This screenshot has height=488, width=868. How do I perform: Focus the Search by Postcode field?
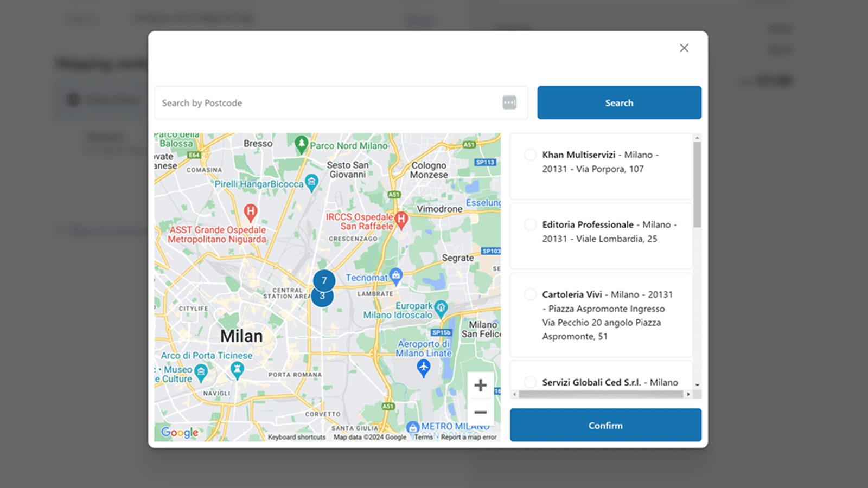click(328, 103)
